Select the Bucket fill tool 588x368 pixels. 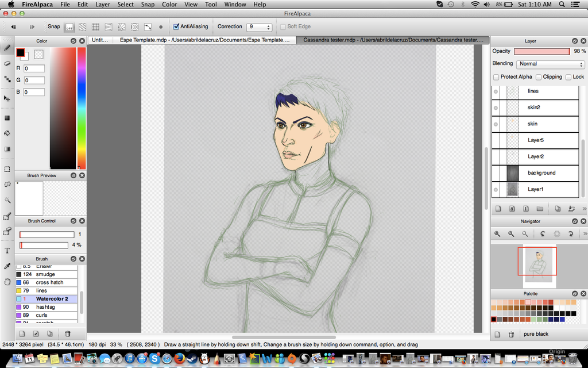coord(7,133)
